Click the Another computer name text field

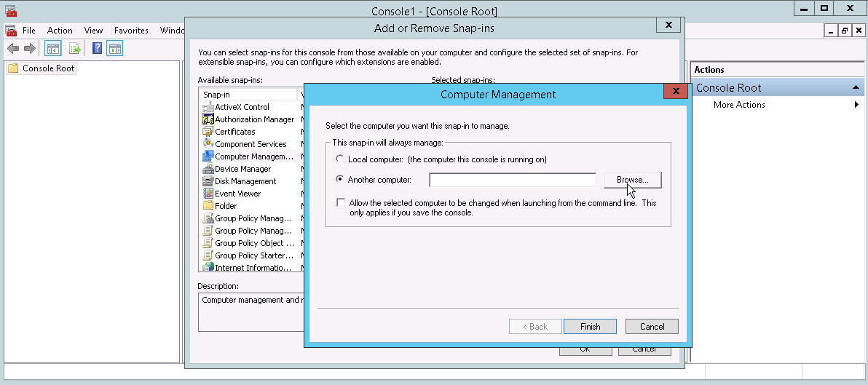513,180
